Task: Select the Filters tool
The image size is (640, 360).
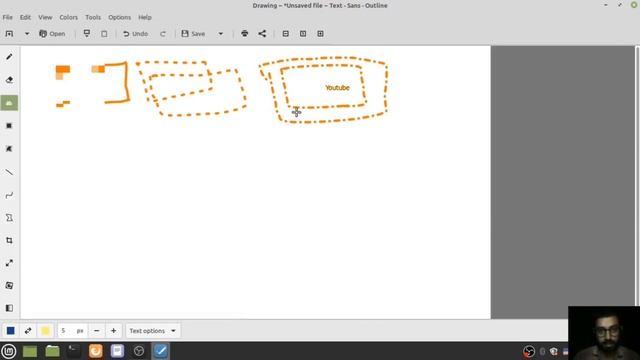Action: (9, 308)
